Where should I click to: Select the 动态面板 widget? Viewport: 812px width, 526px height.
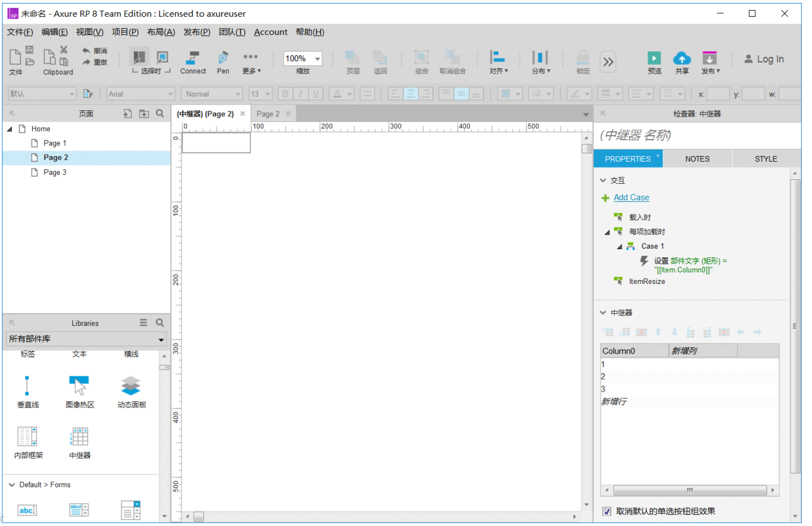coord(131,392)
